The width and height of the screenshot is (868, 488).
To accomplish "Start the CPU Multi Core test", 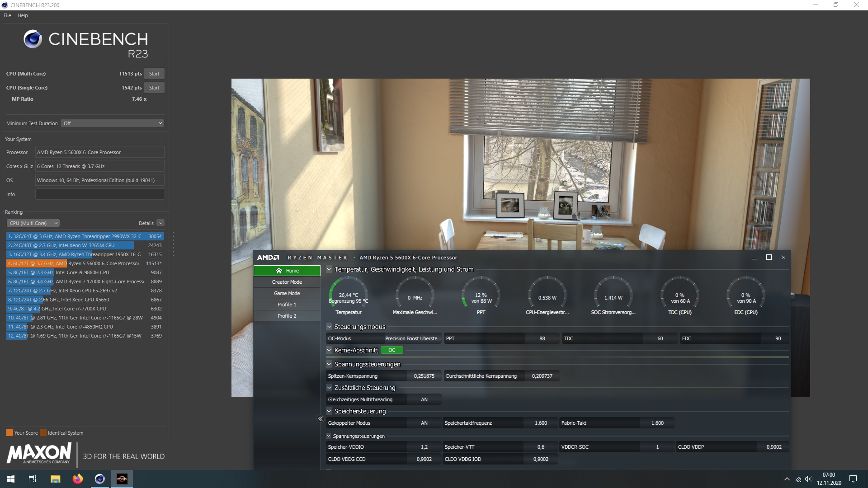I will tap(154, 74).
